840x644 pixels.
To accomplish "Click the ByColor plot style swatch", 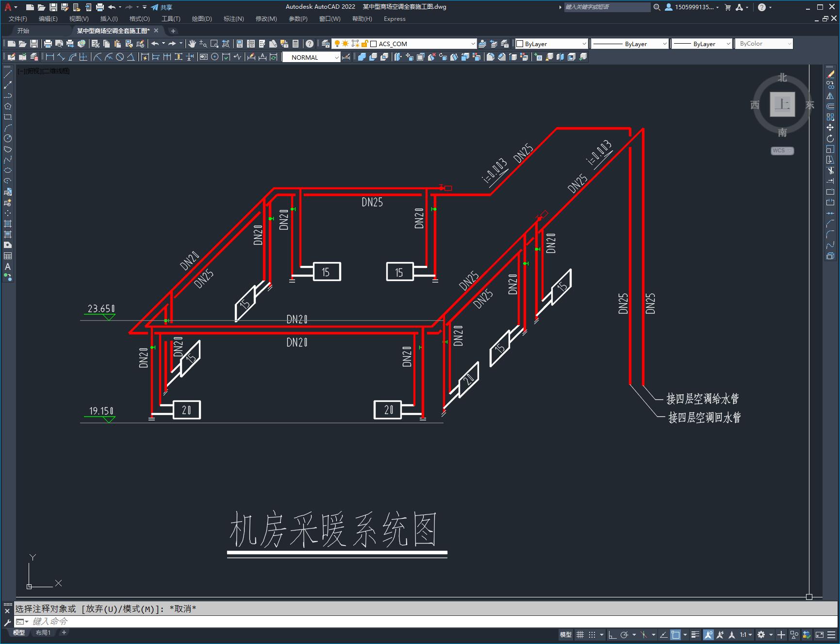I will point(764,43).
